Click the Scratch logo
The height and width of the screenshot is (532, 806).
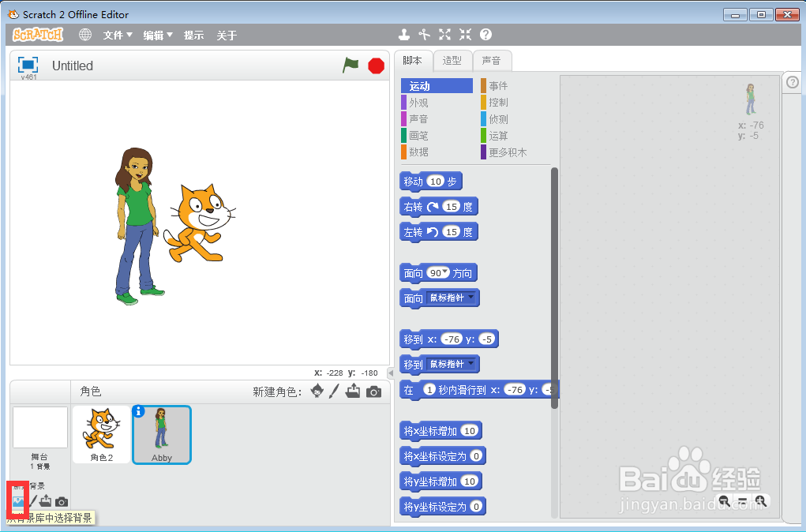(38, 35)
